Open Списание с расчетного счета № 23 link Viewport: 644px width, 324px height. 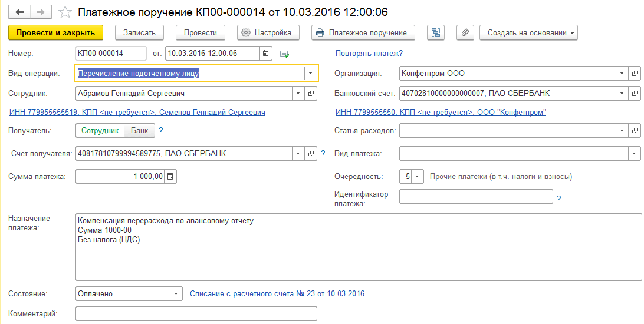point(277,293)
